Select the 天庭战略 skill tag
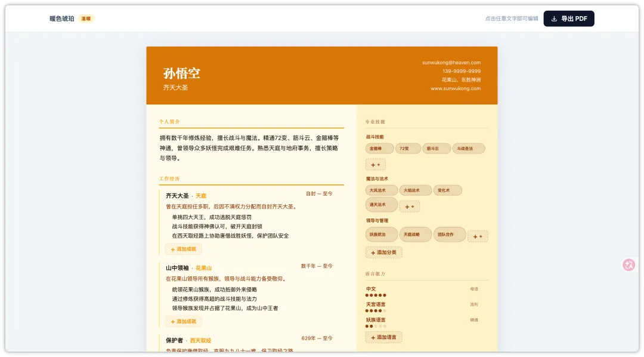This screenshot has height=357, width=644. [x=415, y=235]
